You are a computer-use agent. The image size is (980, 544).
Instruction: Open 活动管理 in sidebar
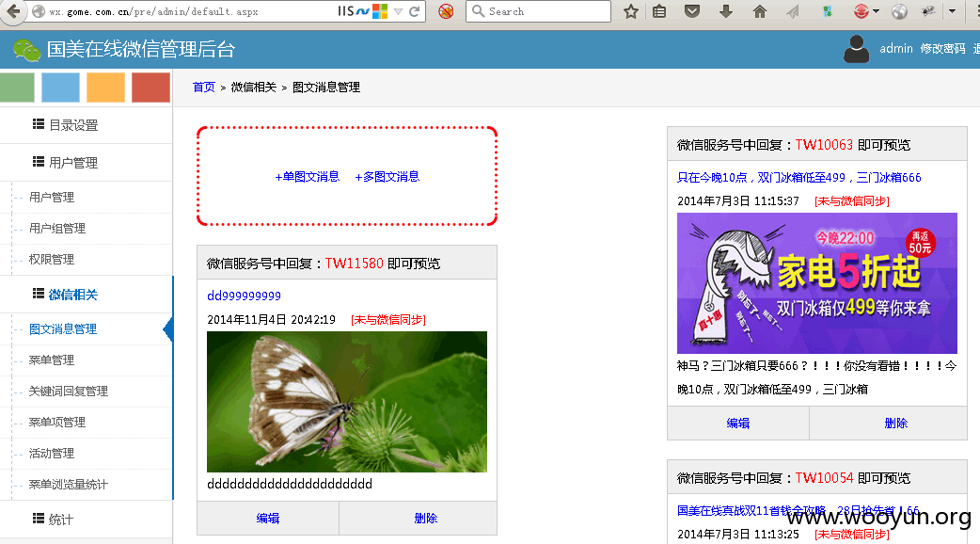[x=51, y=454]
